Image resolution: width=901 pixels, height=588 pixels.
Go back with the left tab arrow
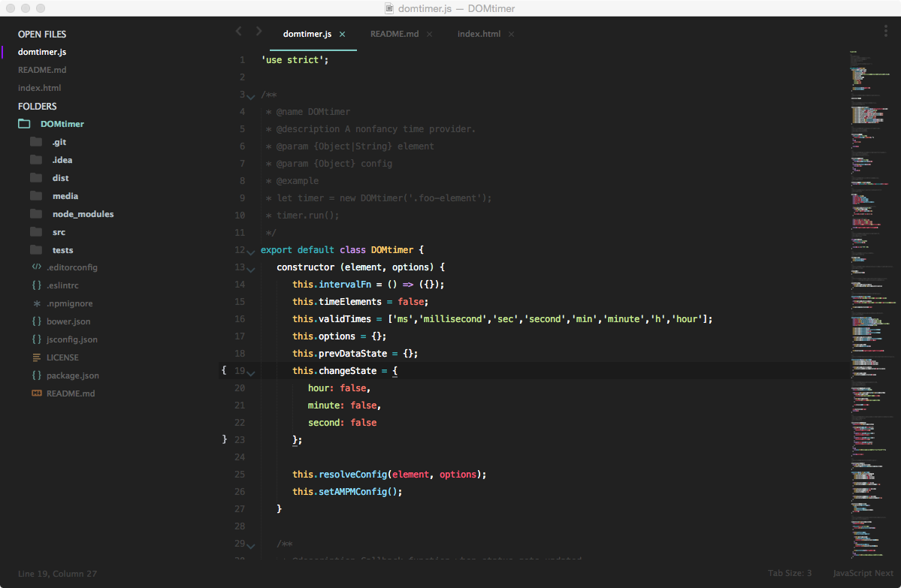click(x=239, y=31)
